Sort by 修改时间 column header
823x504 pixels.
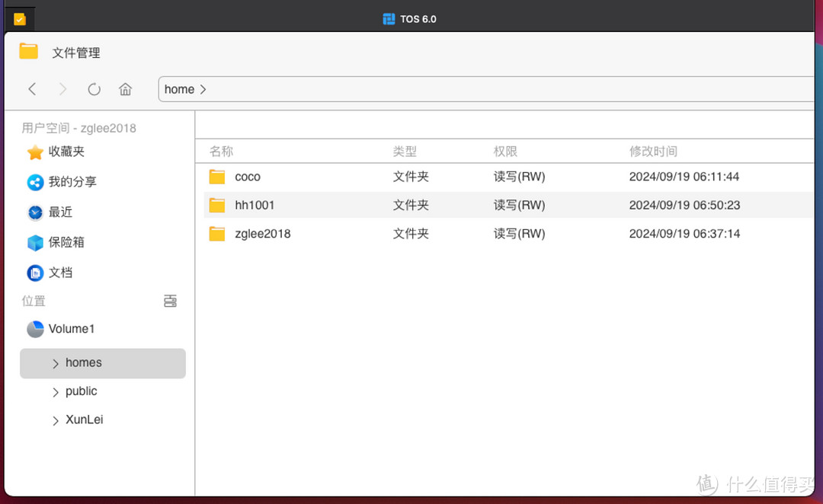click(x=652, y=152)
